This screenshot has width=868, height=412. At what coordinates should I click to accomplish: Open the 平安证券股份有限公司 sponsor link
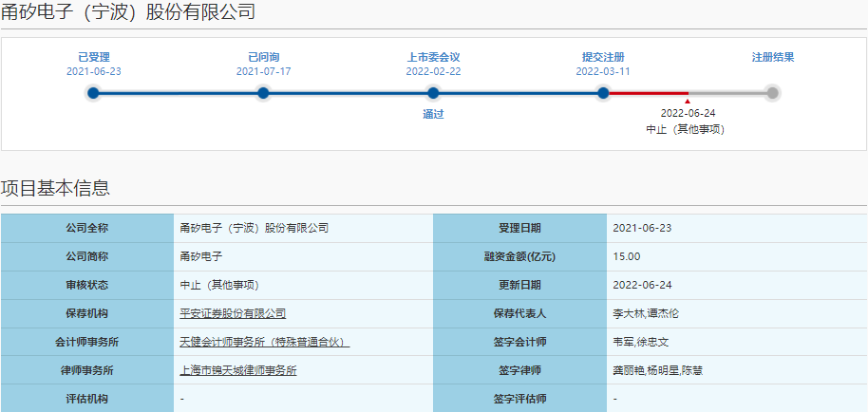[233, 313]
